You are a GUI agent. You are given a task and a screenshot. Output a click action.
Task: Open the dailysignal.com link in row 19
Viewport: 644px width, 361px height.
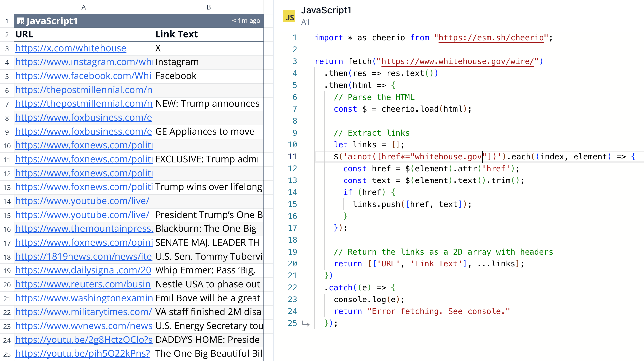click(x=83, y=270)
